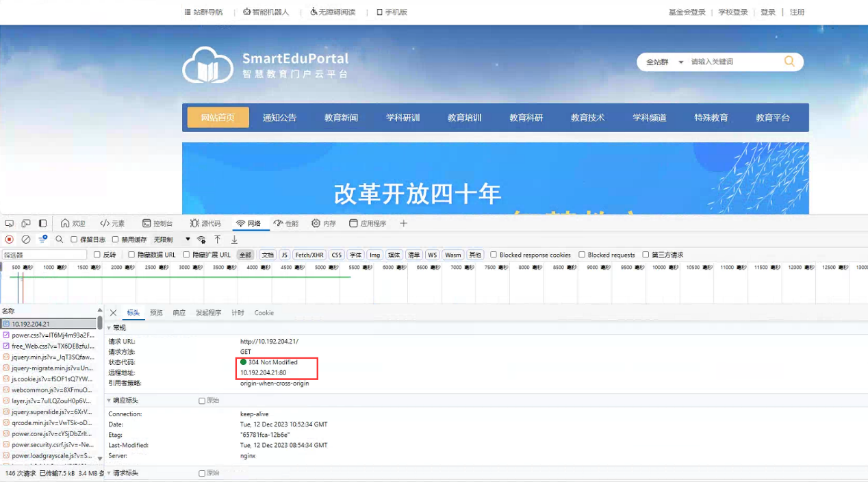The image size is (868, 482).
Task: Open the 响应 tab in request details
Action: pos(179,313)
